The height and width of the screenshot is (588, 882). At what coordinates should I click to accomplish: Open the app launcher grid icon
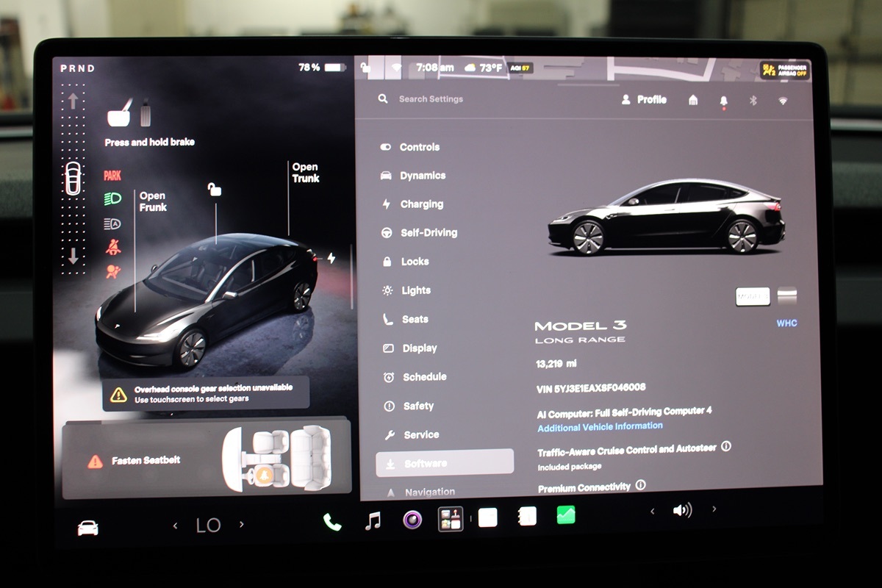(451, 519)
